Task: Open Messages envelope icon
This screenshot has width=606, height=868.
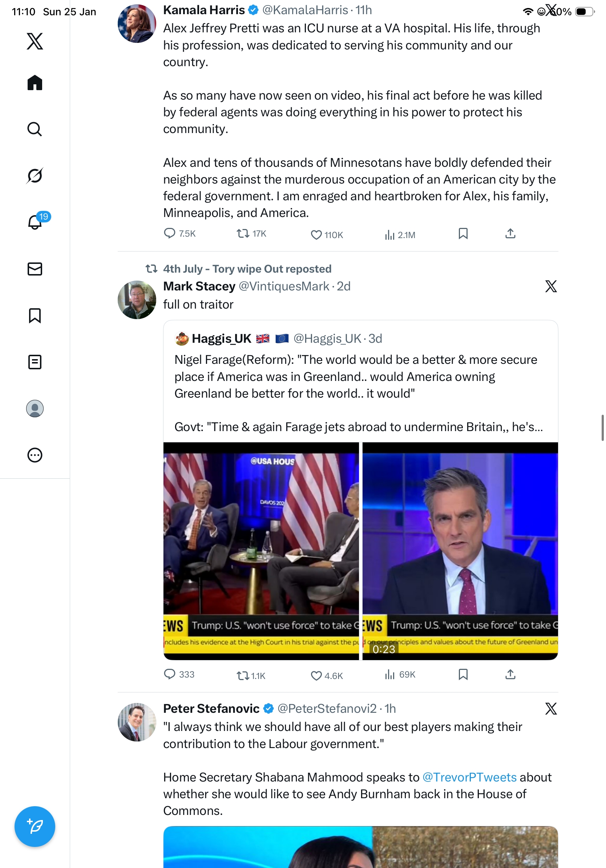Action: (x=35, y=269)
